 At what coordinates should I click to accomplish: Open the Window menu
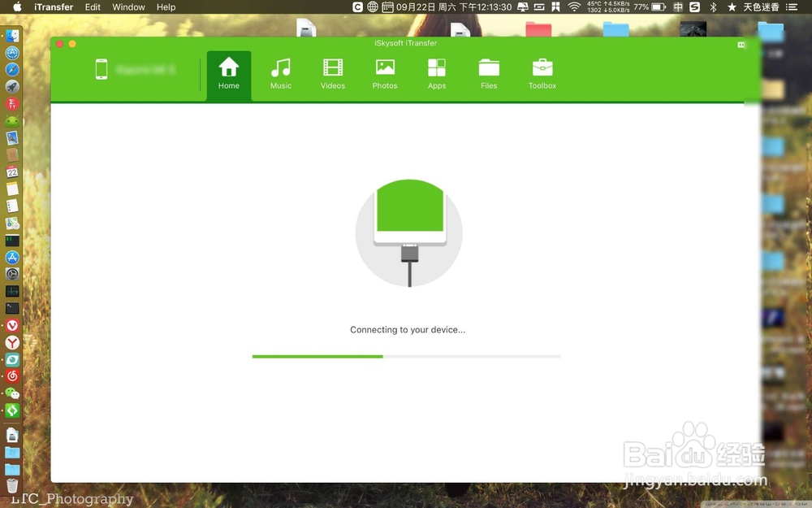click(x=128, y=7)
